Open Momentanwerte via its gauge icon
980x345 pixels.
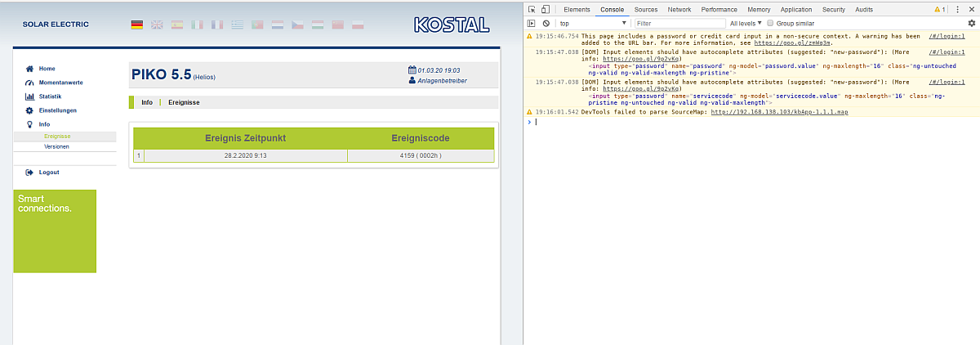[29, 83]
